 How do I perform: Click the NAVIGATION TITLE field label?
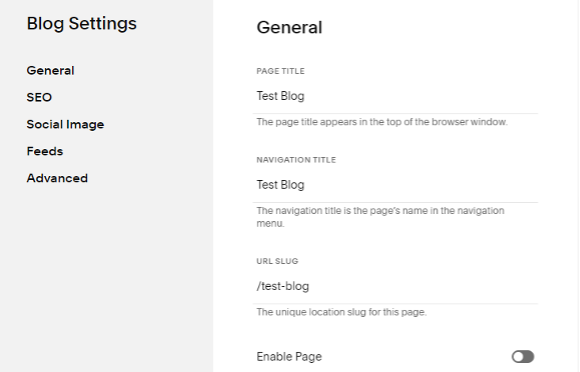[x=296, y=160]
